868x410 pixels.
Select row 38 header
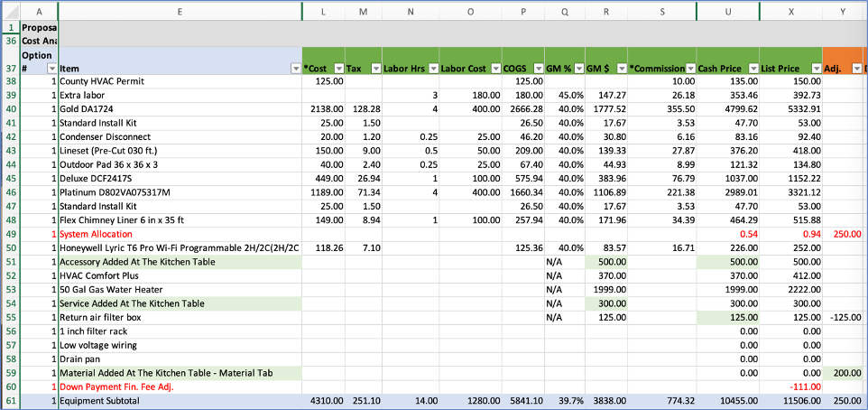[10, 81]
